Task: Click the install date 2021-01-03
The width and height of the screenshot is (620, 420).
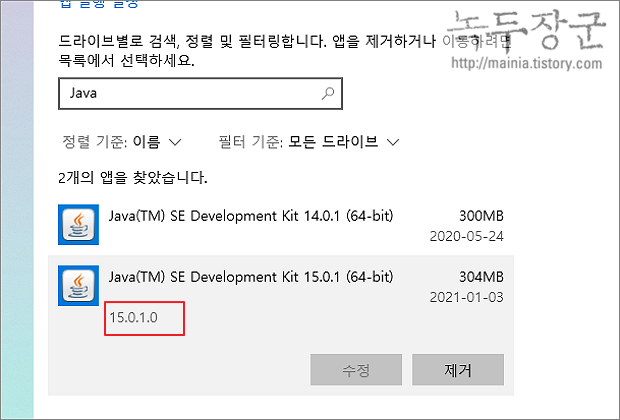Action: pos(467,297)
